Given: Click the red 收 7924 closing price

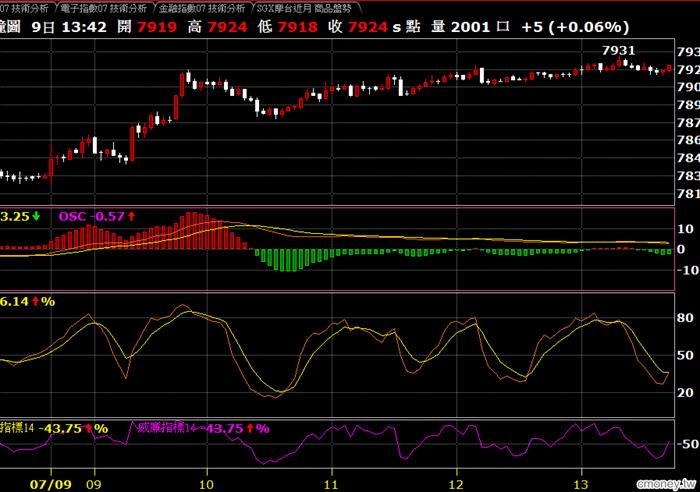Looking at the screenshot, I should (358, 27).
